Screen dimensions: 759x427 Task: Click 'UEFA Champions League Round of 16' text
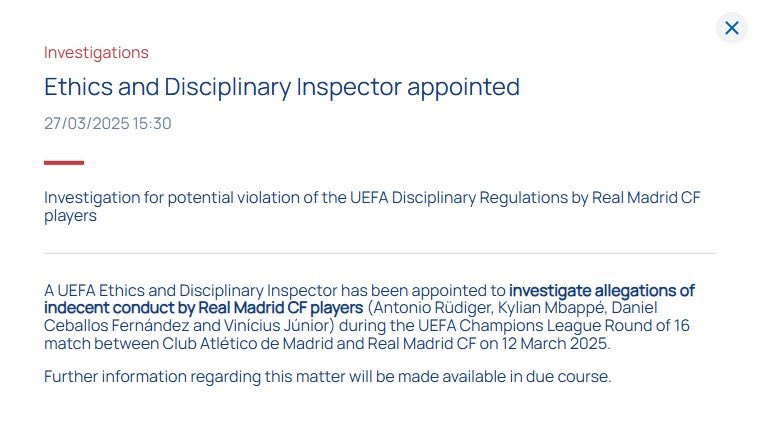point(554,326)
